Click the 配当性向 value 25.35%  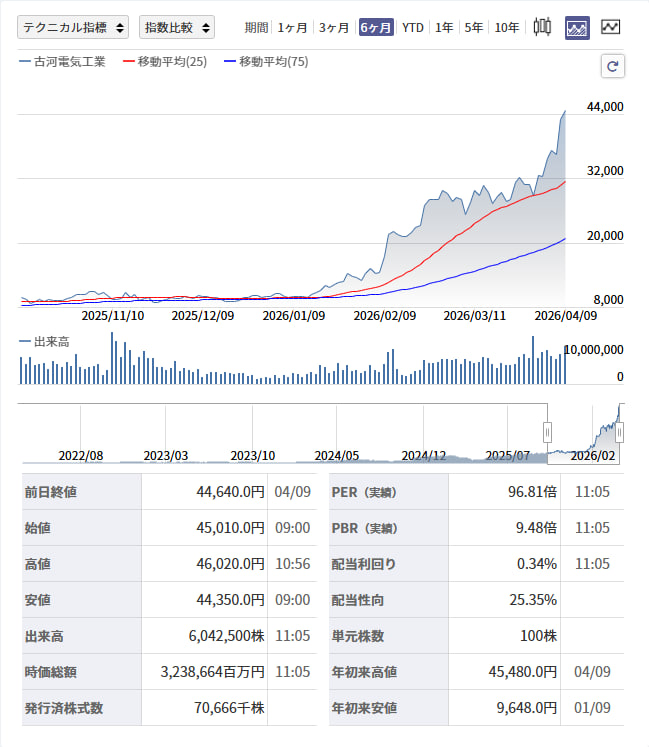pyautogui.click(x=533, y=600)
